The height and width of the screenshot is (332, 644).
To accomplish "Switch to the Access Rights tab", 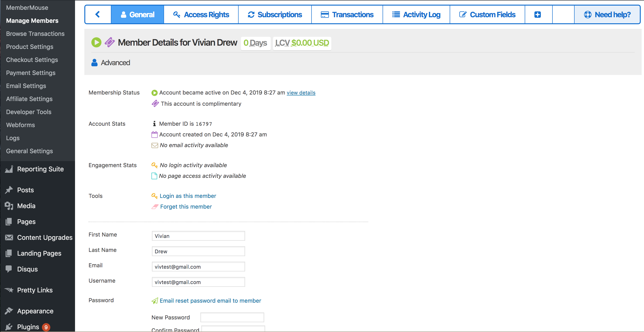I will point(201,14).
